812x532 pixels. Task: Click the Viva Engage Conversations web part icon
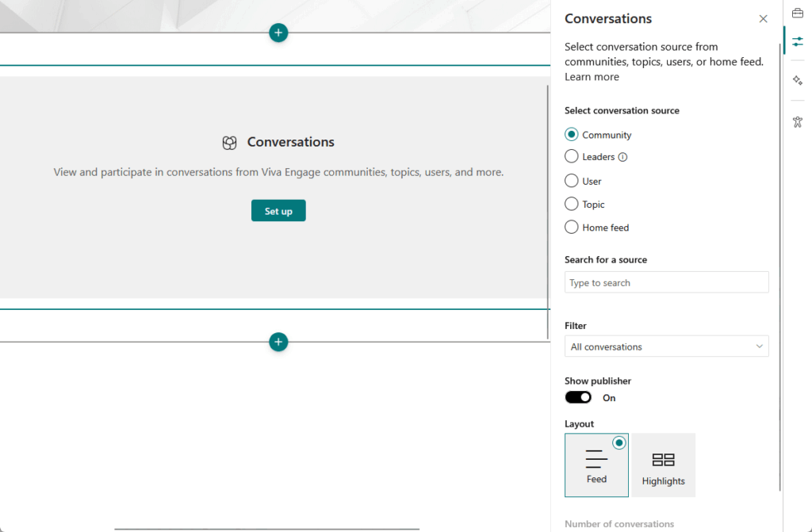coord(229,143)
